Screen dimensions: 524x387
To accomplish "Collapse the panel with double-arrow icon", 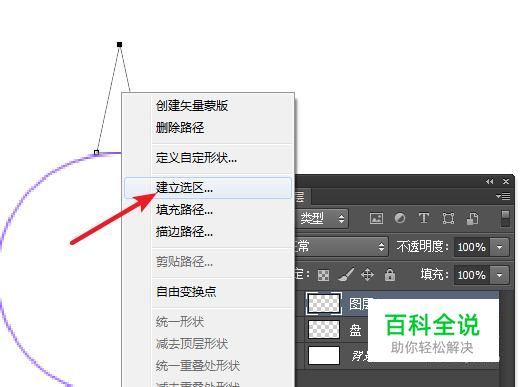I will (490, 181).
